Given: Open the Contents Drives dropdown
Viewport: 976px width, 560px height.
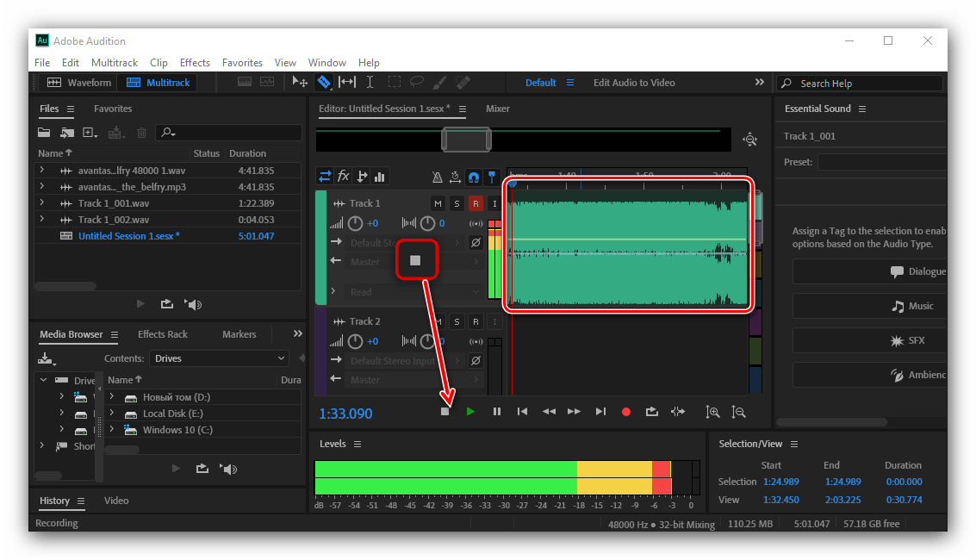Looking at the screenshot, I should pos(220,358).
